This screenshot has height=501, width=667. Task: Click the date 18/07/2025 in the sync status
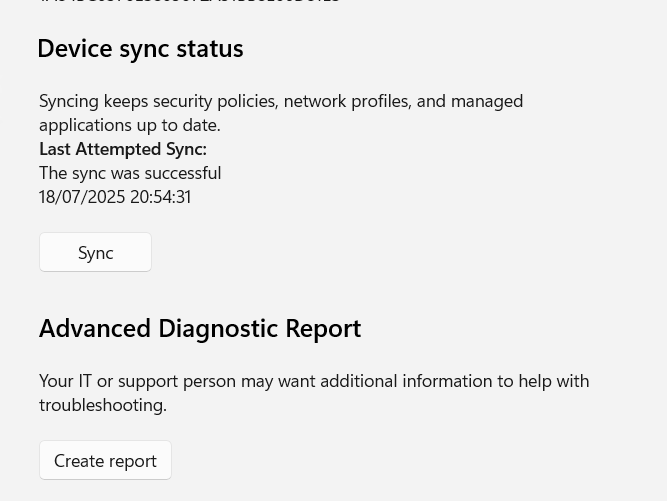click(x=80, y=196)
